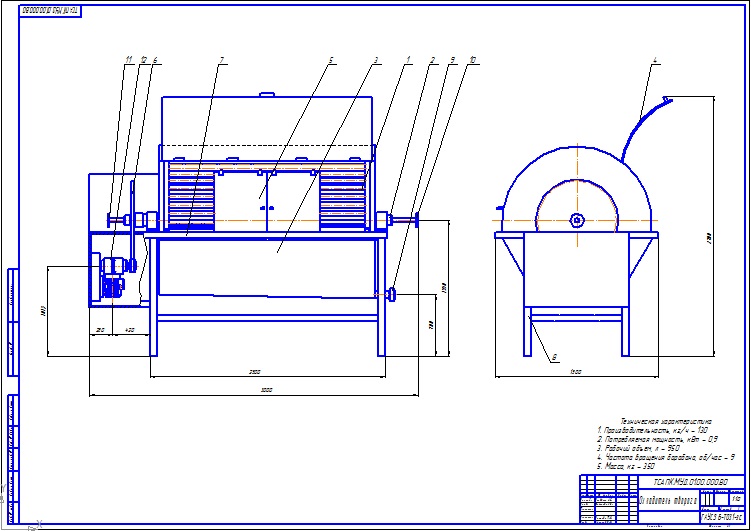Viewport: 751px width, 531px height.
Task: Click the 'Отделитель творога' title block name
Action: coord(668,500)
